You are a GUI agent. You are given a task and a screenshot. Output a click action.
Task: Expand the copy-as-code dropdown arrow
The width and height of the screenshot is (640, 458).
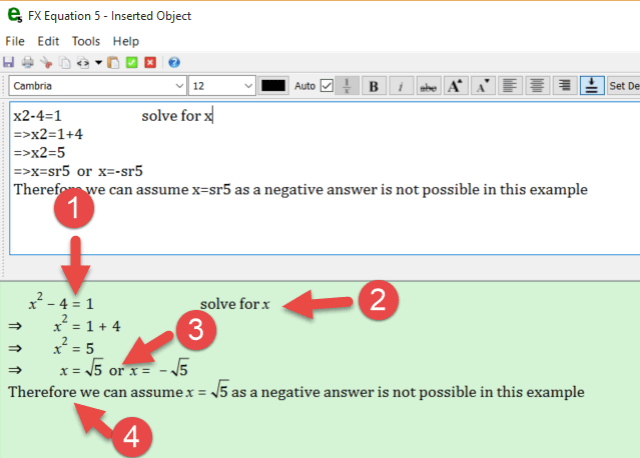pyautogui.click(x=98, y=62)
